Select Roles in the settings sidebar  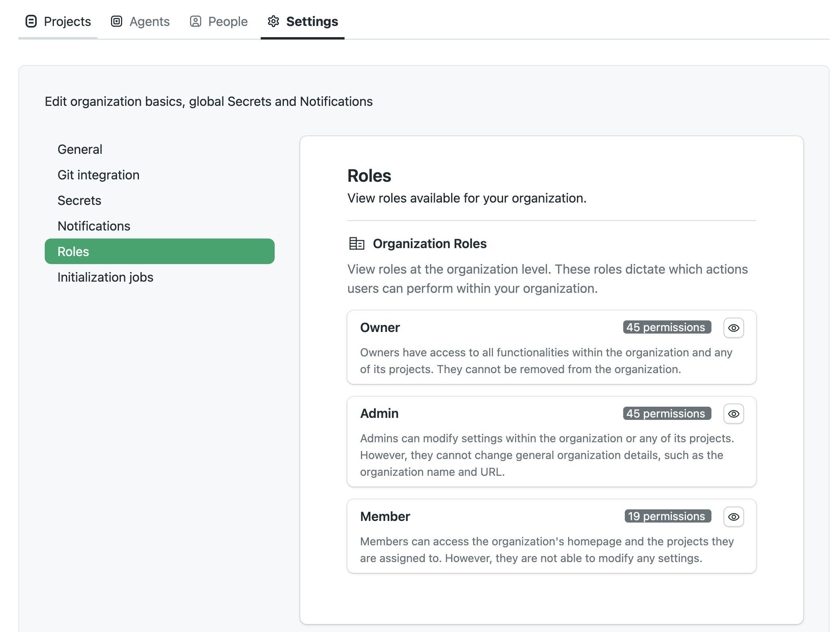click(x=160, y=251)
